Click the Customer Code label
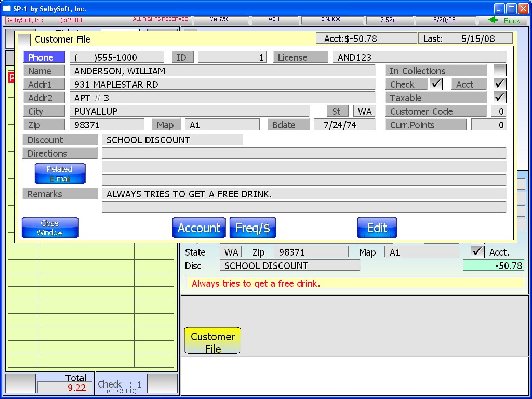This screenshot has height=399, width=532. click(x=436, y=111)
